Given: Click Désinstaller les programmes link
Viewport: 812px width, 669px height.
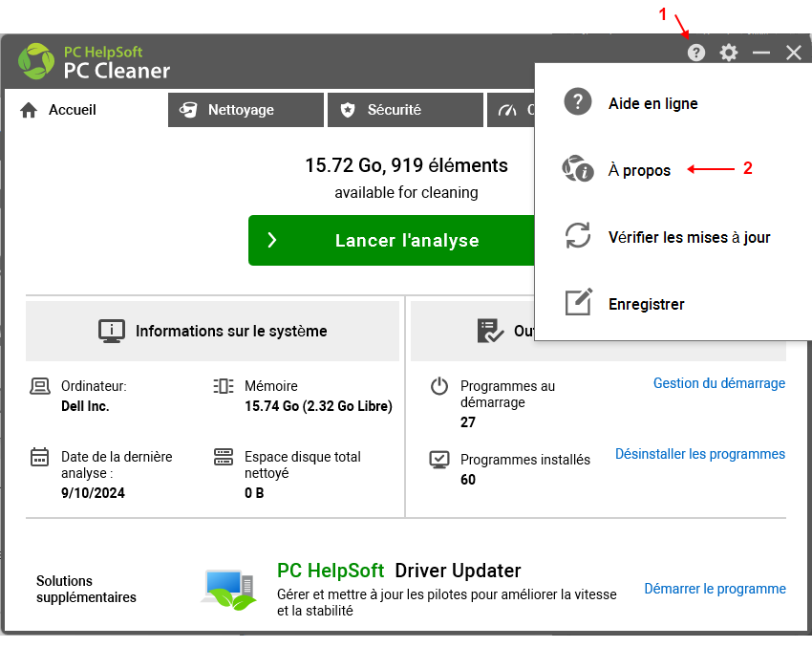Looking at the screenshot, I should click(x=700, y=454).
